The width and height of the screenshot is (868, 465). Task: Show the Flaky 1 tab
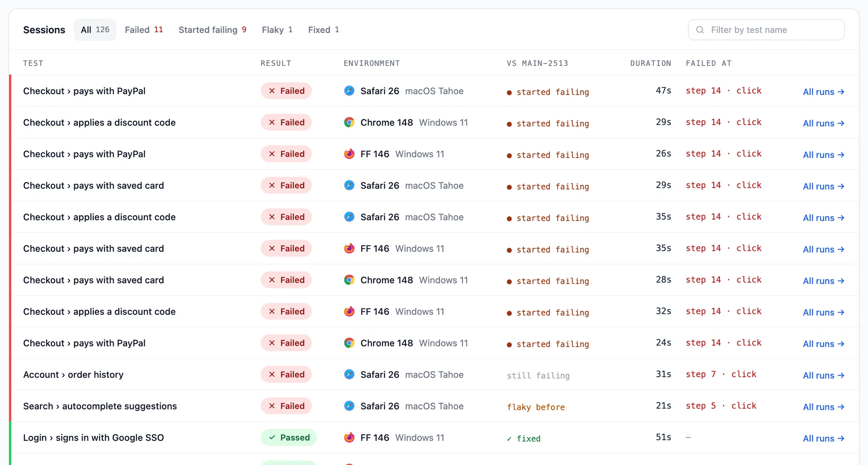[x=277, y=30]
